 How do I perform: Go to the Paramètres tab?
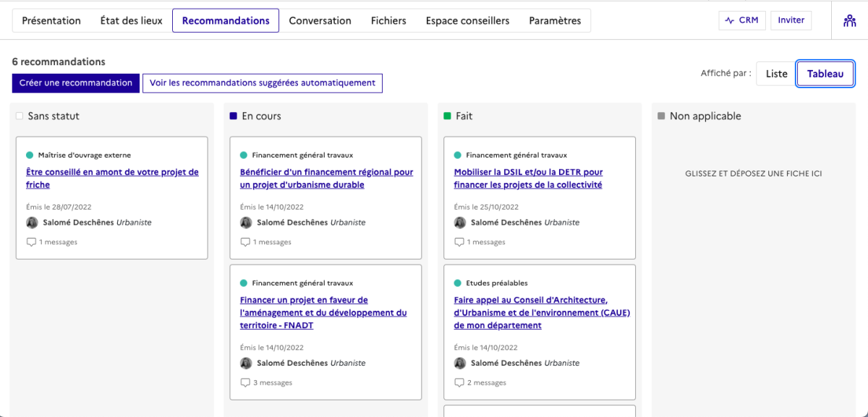point(555,21)
